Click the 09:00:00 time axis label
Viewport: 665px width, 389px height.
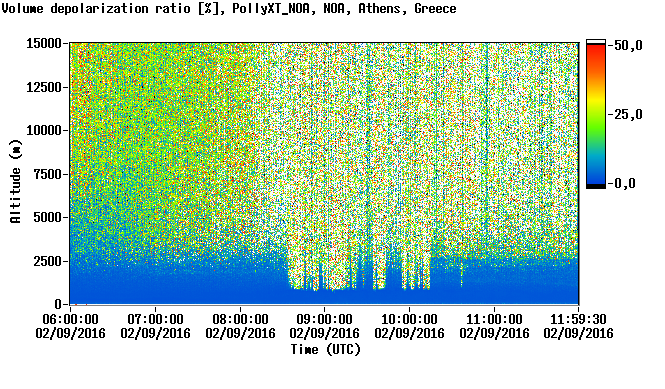pyautogui.click(x=324, y=319)
